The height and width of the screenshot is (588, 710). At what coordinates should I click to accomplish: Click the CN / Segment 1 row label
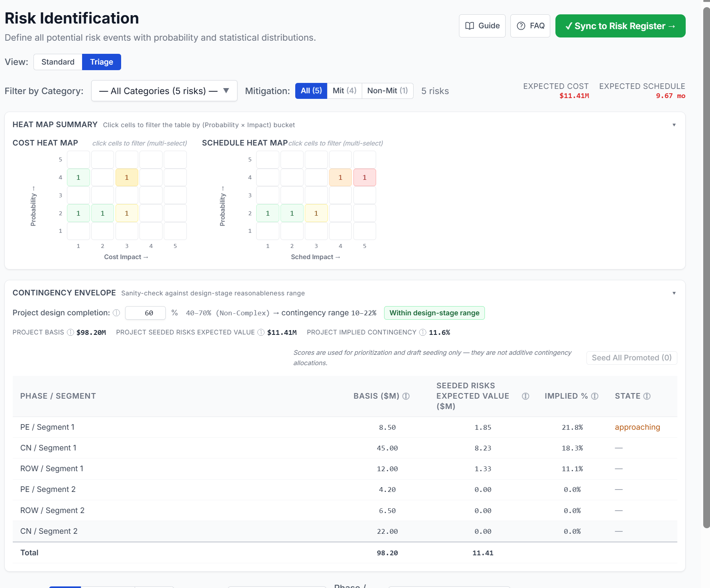tap(48, 448)
